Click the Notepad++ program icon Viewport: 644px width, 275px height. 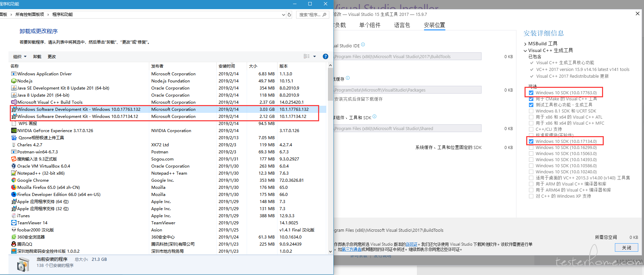tap(14, 173)
